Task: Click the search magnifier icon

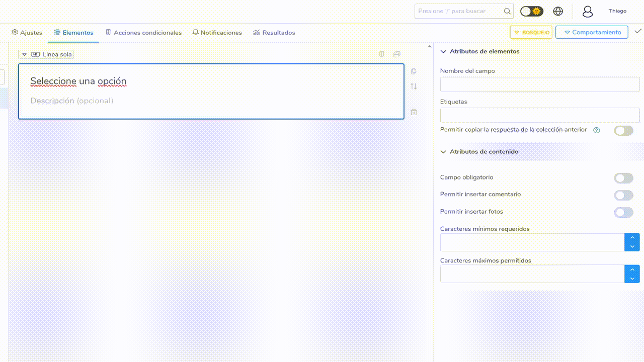Action: point(507,11)
